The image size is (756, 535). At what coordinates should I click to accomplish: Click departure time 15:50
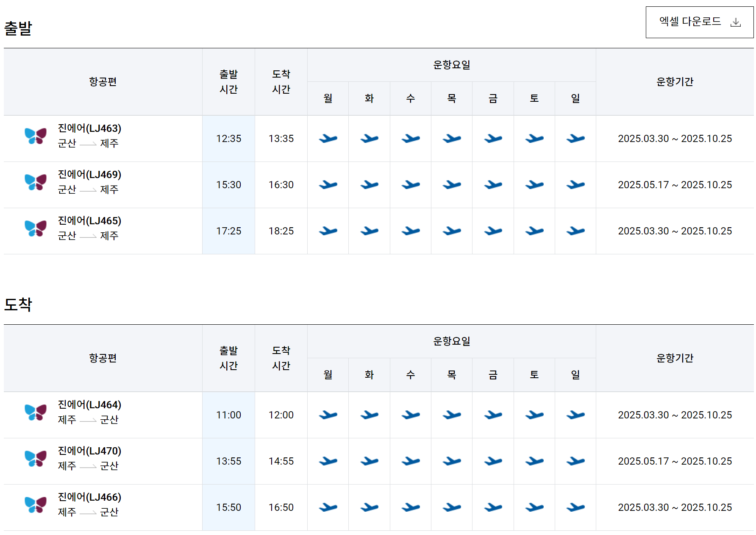click(x=228, y=507)
